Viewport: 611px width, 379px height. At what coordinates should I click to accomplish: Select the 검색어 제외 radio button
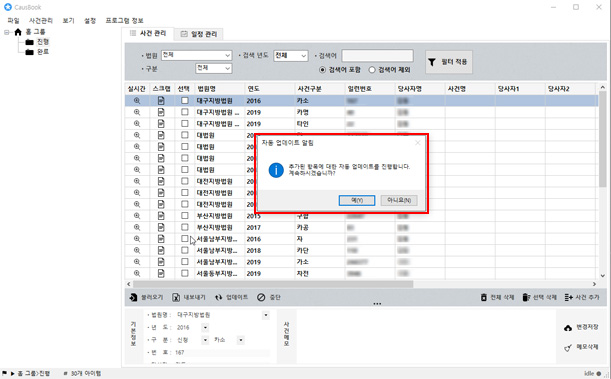coord(372,70)
